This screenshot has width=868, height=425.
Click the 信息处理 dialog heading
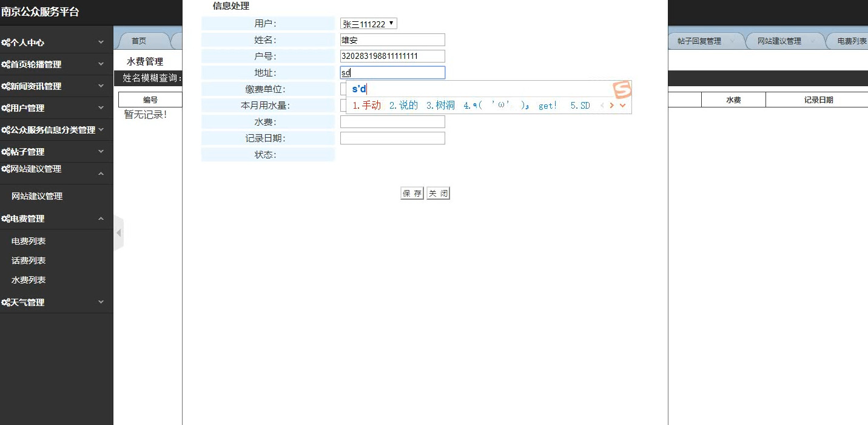point(231,6)
